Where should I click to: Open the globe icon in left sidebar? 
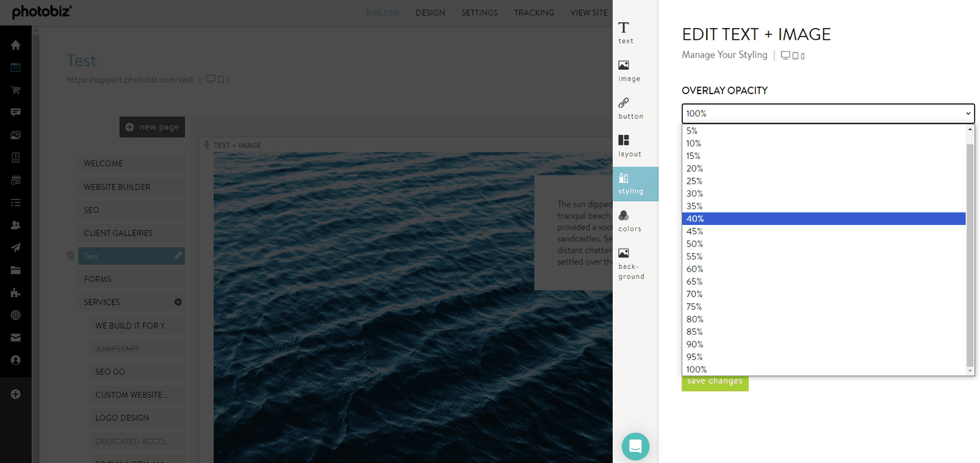tap(16, 315)
